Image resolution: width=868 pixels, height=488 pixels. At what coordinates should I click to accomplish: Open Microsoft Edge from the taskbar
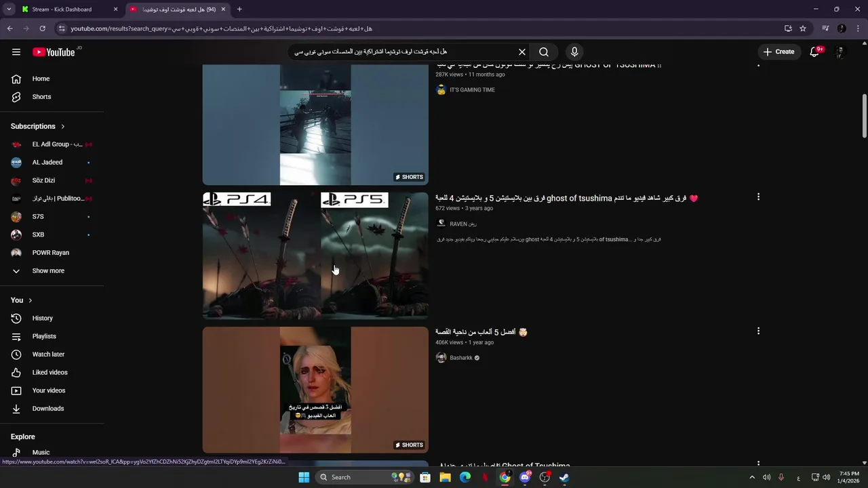tap(465, 477)
